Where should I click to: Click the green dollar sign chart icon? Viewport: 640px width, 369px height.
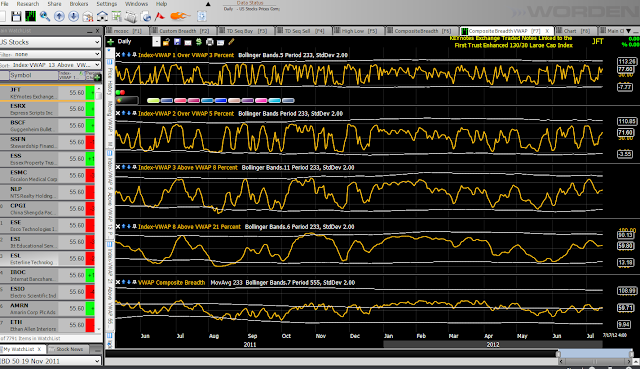199,42
